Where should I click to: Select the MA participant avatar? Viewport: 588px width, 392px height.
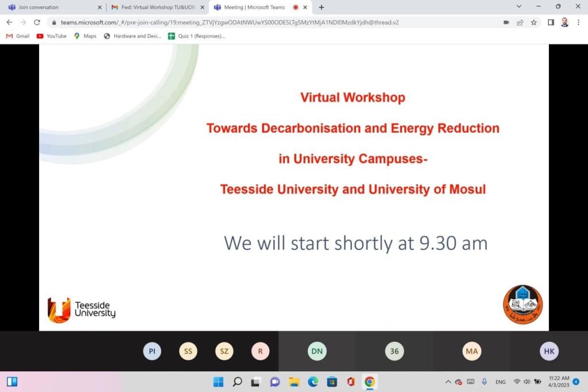[x=471, y=351]
